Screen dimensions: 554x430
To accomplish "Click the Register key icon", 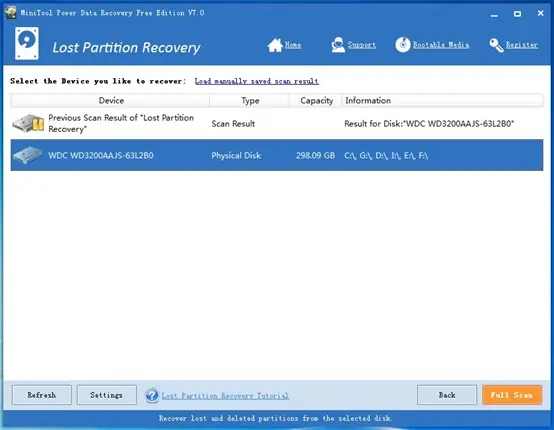I will click(496, 45).
